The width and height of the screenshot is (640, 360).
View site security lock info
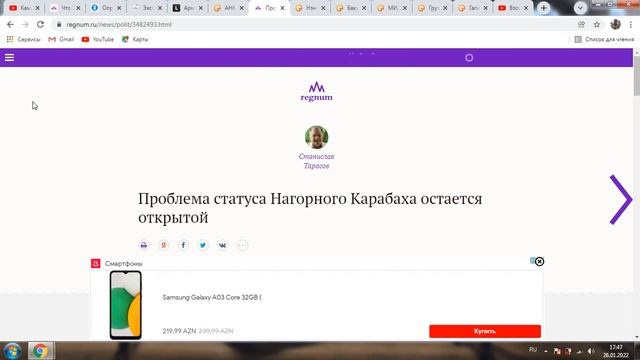[59, 24]
